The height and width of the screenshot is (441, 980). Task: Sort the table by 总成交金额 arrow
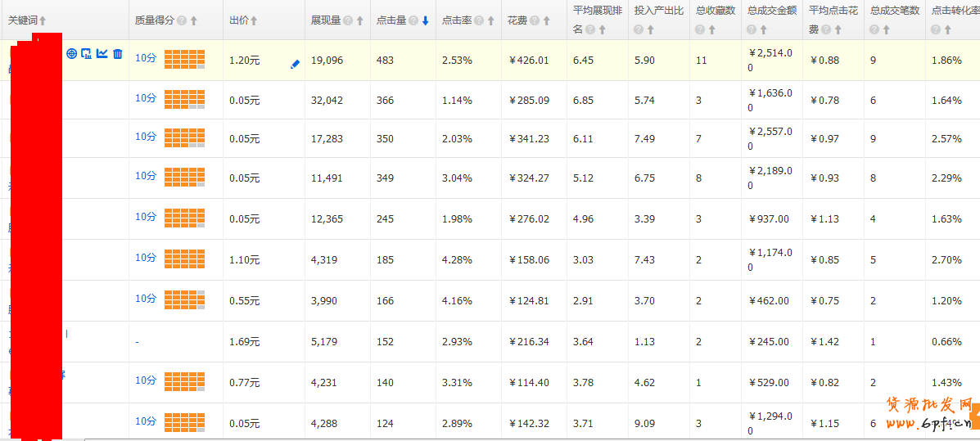click(763, 29)
